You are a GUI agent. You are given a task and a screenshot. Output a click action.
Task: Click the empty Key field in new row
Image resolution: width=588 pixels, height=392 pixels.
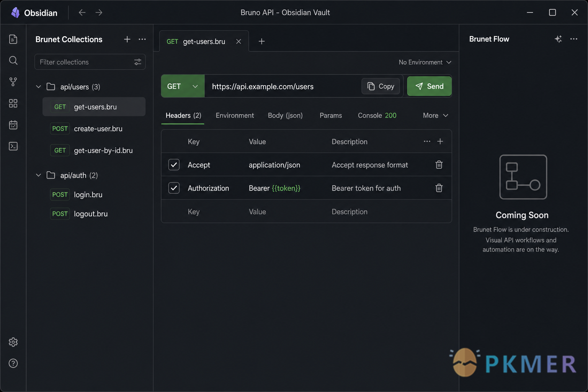coord(194,212)
